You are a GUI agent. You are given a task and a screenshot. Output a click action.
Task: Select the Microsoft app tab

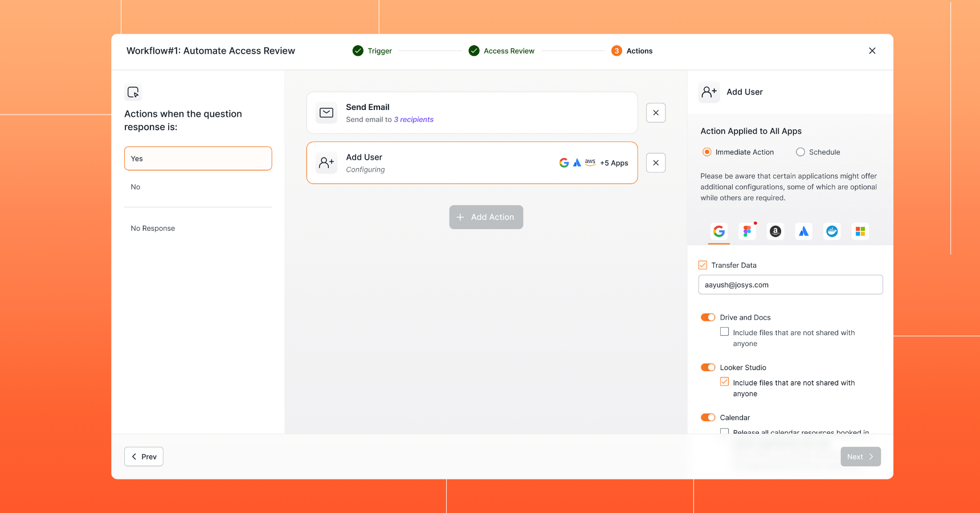(860, 231)
